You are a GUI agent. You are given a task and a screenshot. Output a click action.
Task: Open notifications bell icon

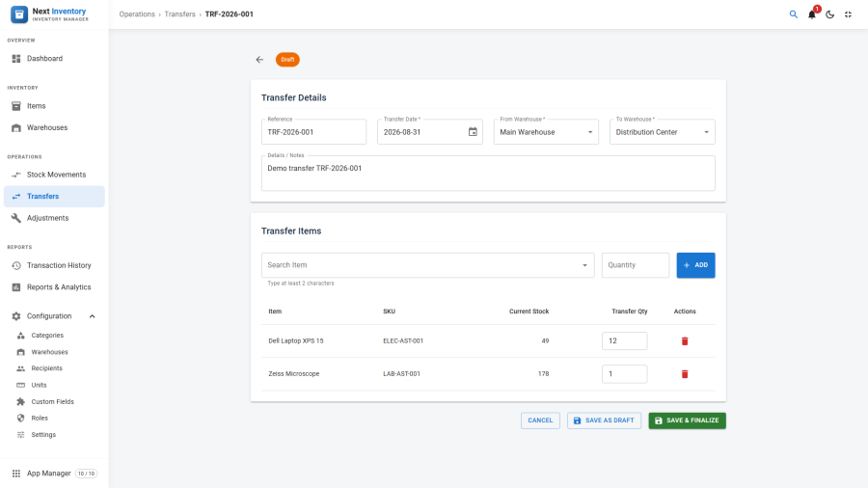pyautogui.click(x=811, y=14)
